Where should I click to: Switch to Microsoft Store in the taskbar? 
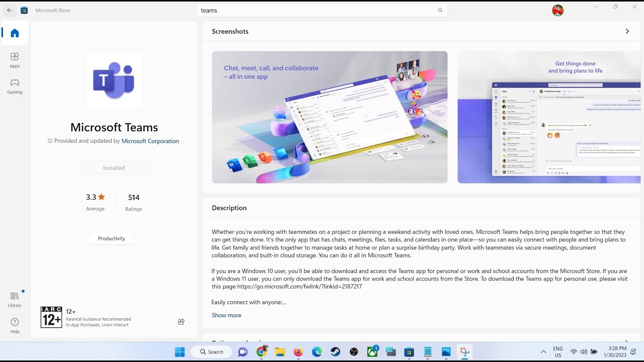point(409,352)
